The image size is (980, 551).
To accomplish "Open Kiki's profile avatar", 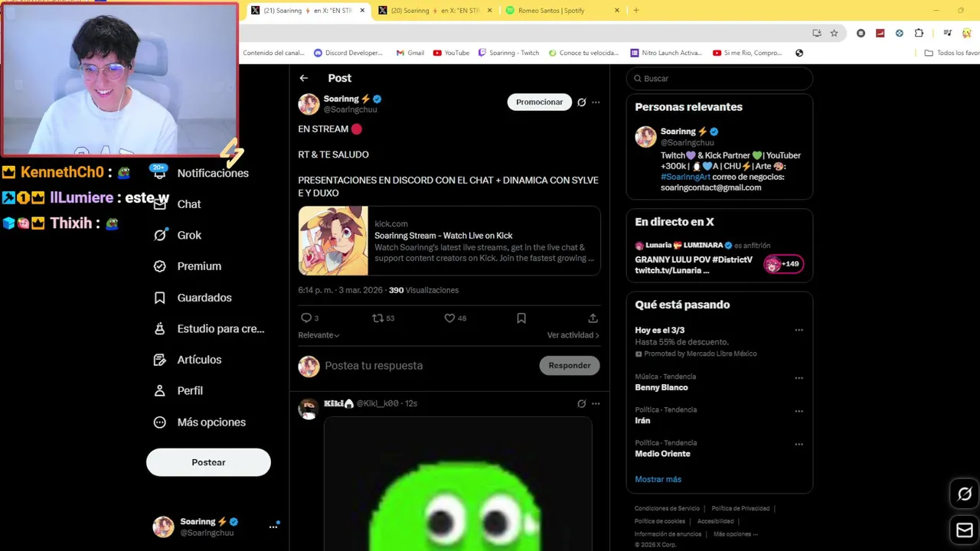I will pyautogui.click(x=309, y=408).
